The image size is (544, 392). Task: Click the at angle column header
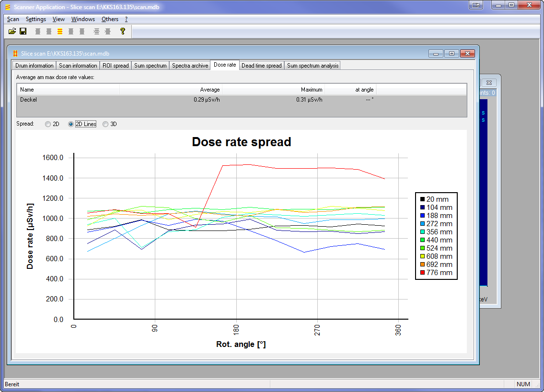coord(350,90)
